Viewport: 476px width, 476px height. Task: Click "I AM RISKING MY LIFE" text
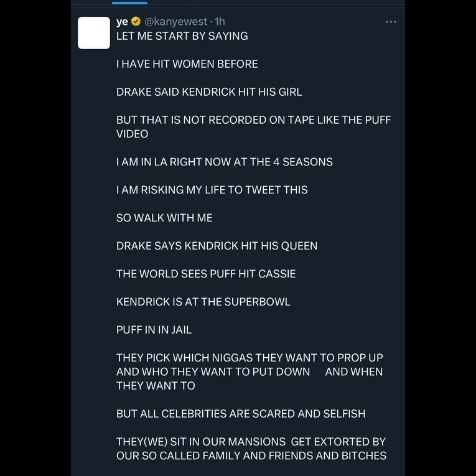tap(212, 190)
